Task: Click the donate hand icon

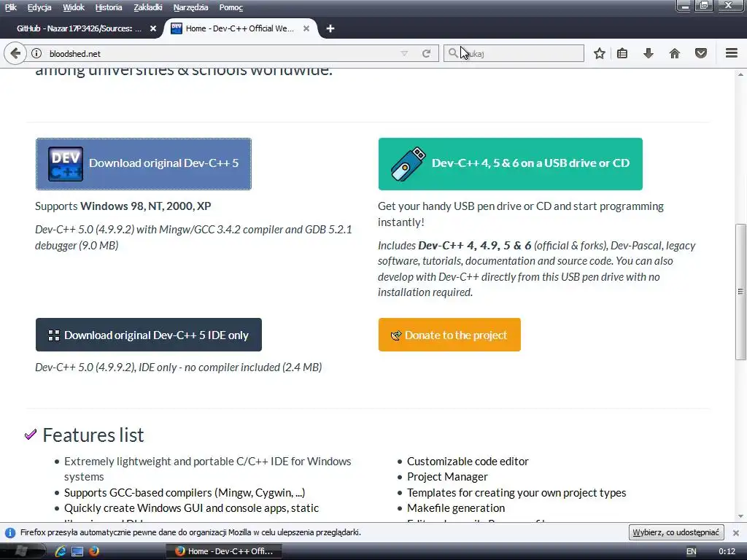Action: point(396,335)
